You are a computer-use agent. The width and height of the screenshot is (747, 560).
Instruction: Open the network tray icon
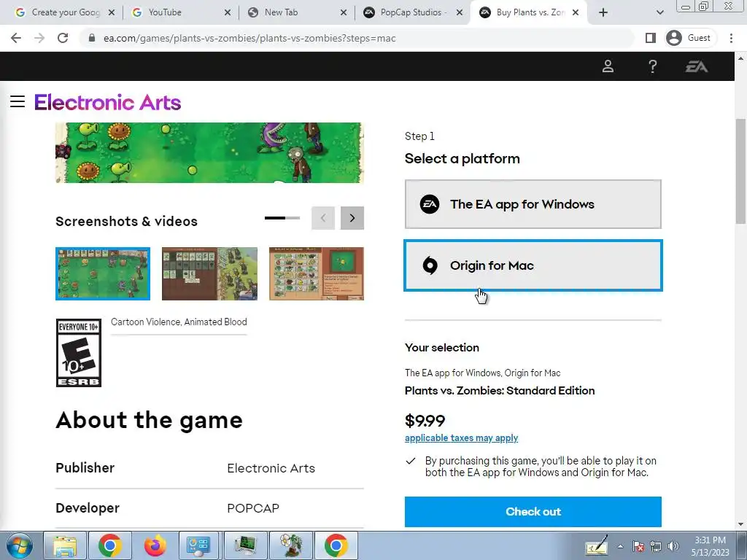point(656,546)
